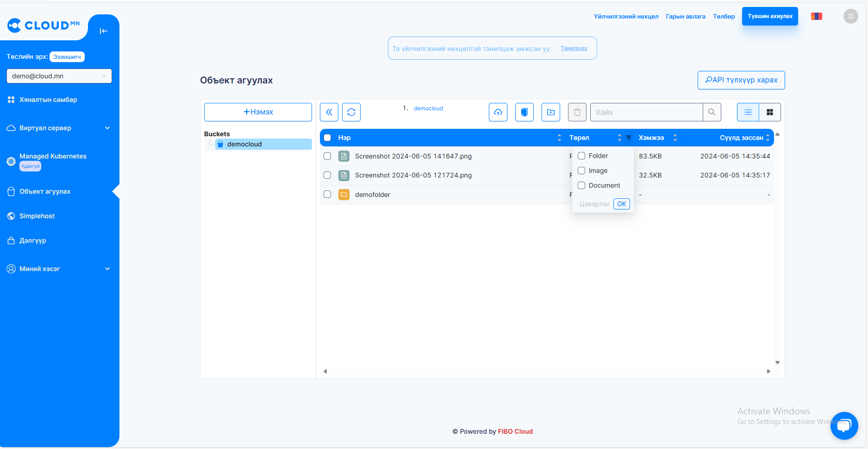868x449 pixels.
Task: Collapse the sidebar with the arrow icon
Action: (x=104, y=31)
